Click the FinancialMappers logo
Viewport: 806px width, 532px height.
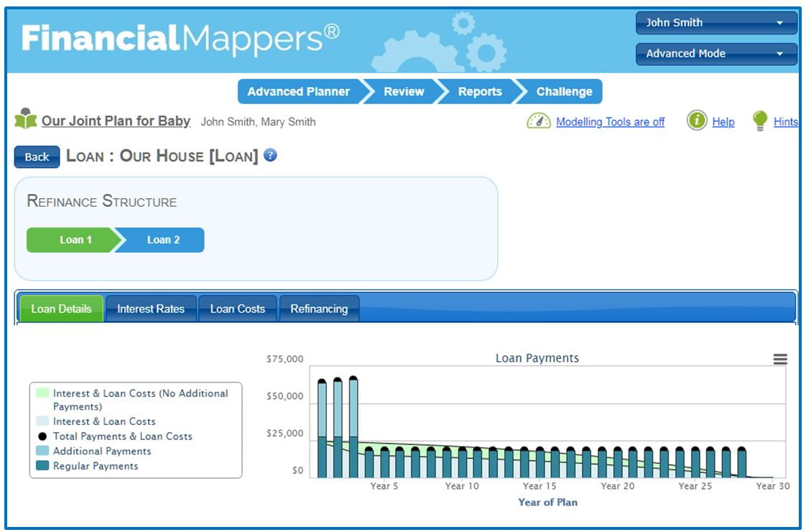click(x=180, y=38)
